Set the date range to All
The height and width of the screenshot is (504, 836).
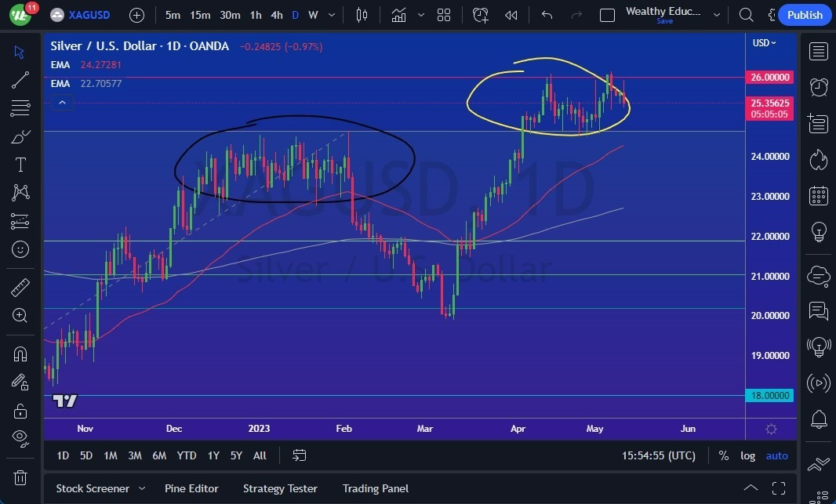(260, 455)
